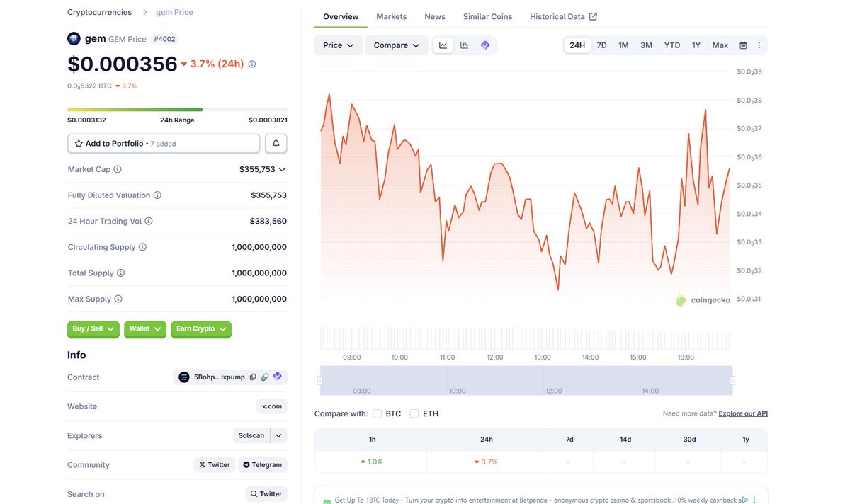Click the gem coin logo icon
The width and height of the screenshot is (850, 504).
coord(74,39)
